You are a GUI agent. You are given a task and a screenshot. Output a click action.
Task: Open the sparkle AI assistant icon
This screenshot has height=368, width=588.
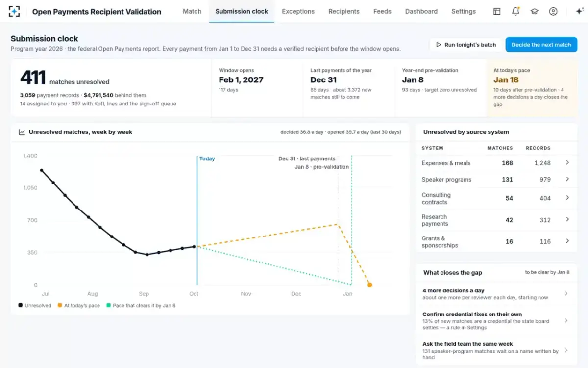[x=579, y=11]
